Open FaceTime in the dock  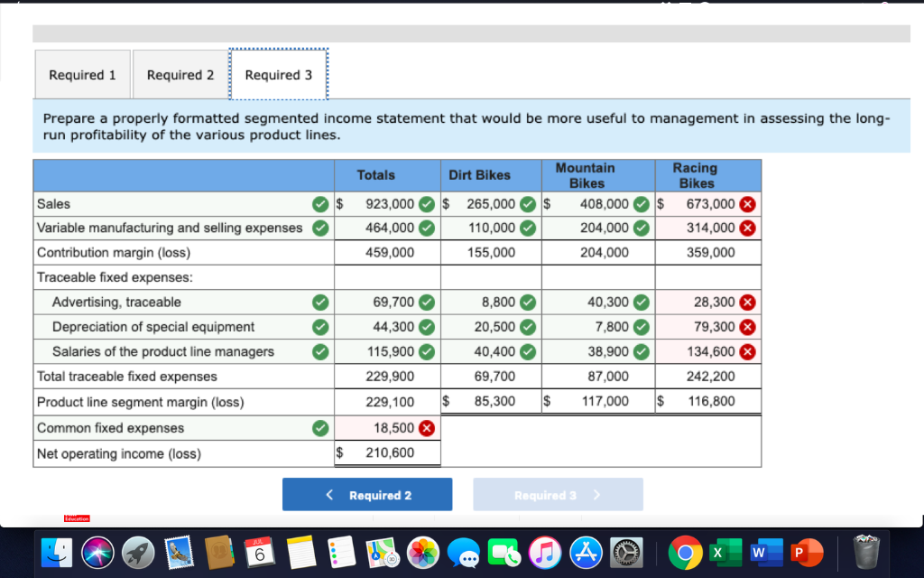pyautogui.click(x=504, y=553)
